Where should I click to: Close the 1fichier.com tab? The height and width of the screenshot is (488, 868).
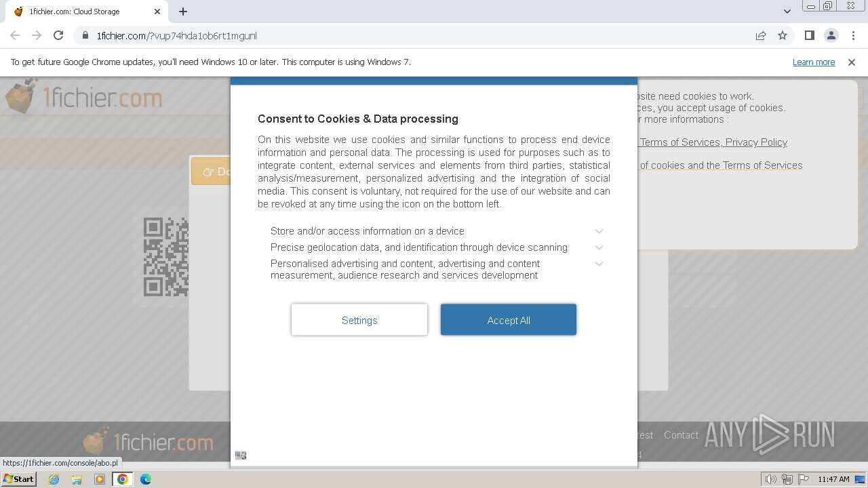point(157,12)
